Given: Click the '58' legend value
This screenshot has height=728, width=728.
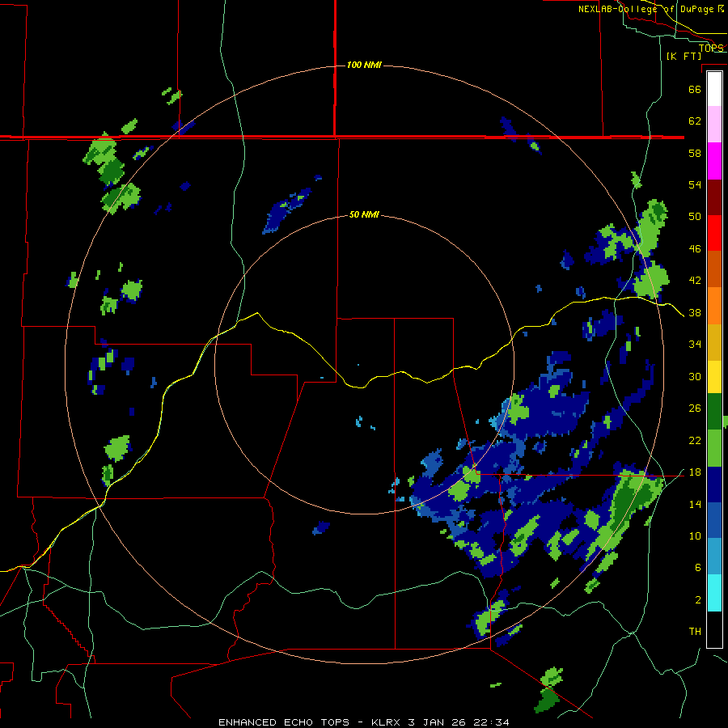Looking at the screenshot, I should 695,153.
